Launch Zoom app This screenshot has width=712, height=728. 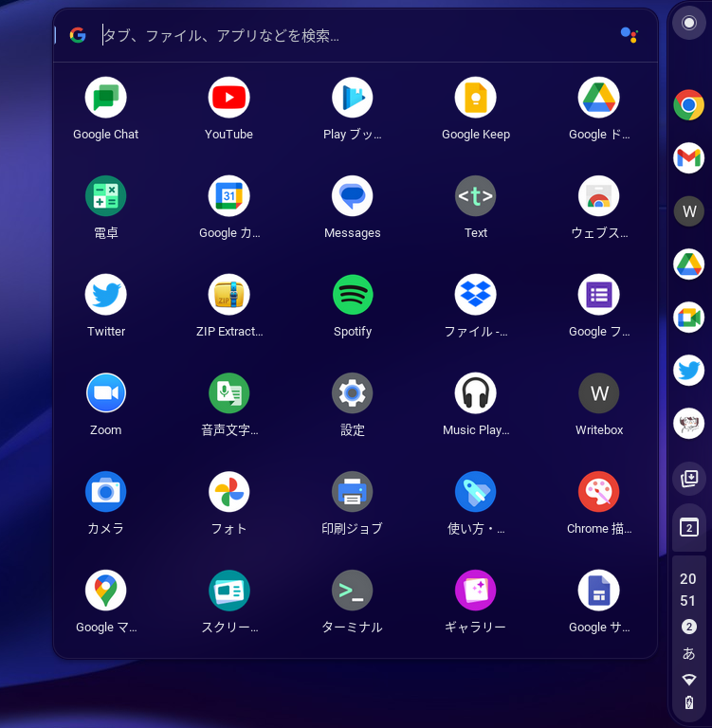click(106, 393)
